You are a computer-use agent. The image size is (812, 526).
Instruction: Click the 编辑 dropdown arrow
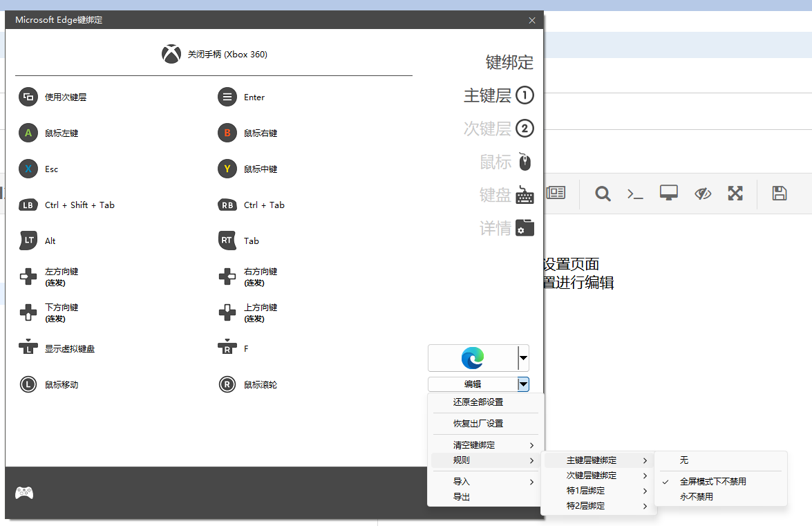click(x=524, y=384)
